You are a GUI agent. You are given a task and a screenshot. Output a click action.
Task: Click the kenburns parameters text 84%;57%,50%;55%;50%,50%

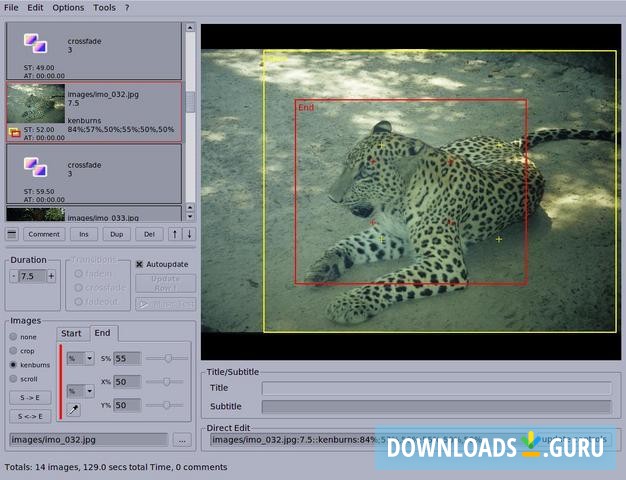pos(121,129)
